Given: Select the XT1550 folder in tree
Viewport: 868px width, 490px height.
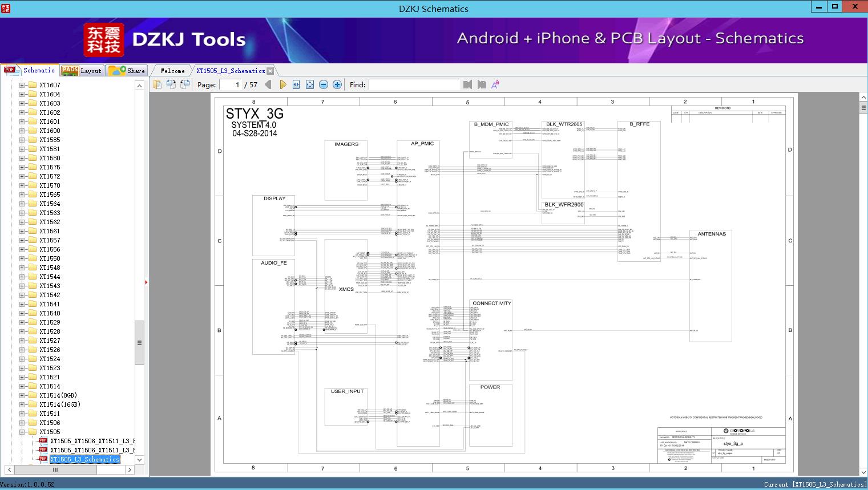Looking at the screenshot, I should pos(50,258).
